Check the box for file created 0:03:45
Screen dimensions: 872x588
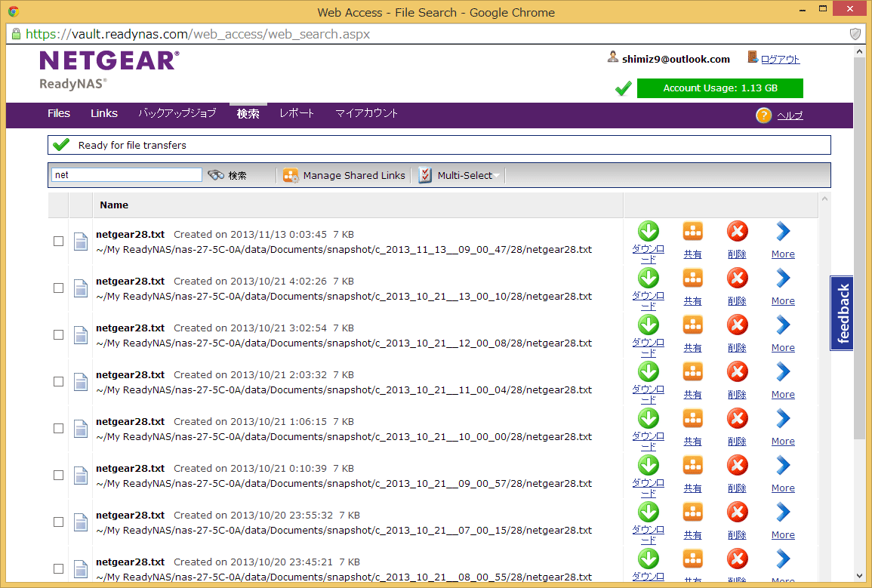coord(58,242)
